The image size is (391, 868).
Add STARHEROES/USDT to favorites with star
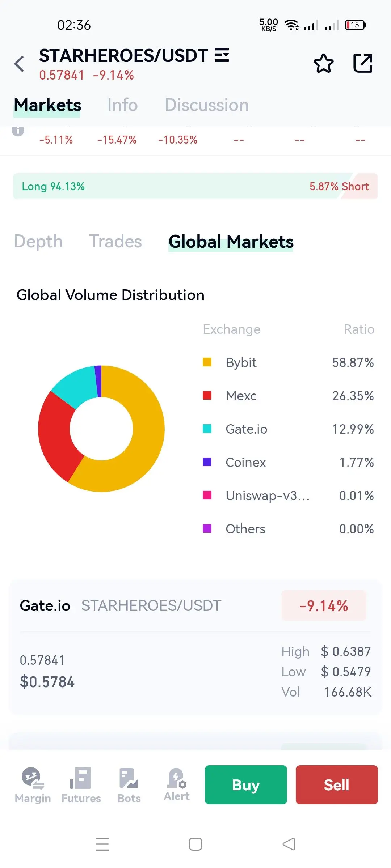pos(323,64)
